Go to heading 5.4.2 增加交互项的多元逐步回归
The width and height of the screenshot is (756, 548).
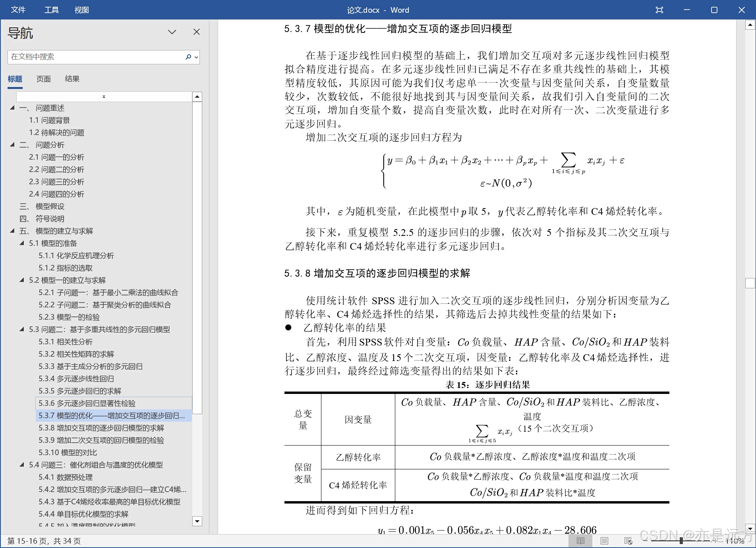pos(112,490)
